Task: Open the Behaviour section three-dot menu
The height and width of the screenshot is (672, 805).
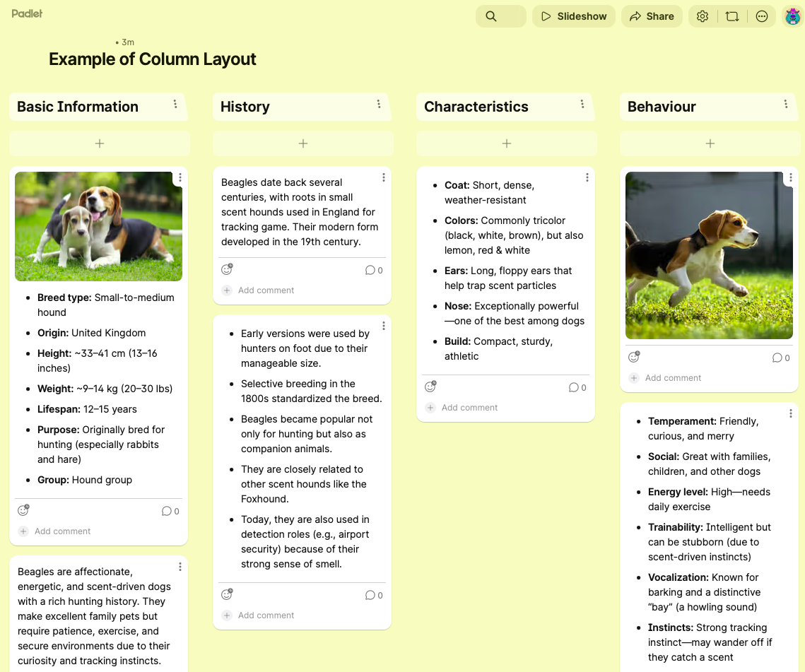Action: tap(785, 104)
